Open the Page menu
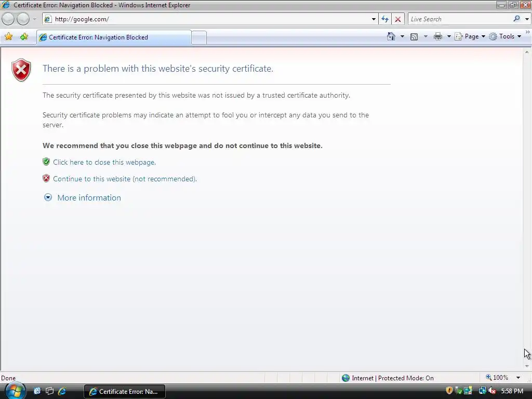The image size is (532, 399). pos(470,36)
